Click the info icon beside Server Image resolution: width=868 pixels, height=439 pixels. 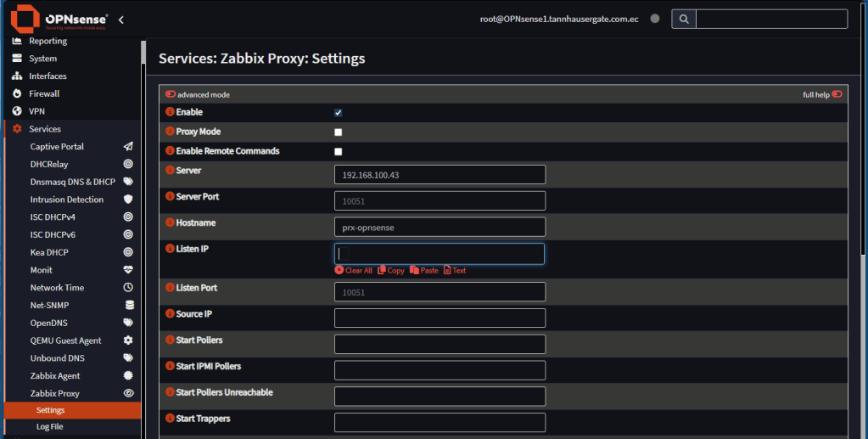coord(170,171)
